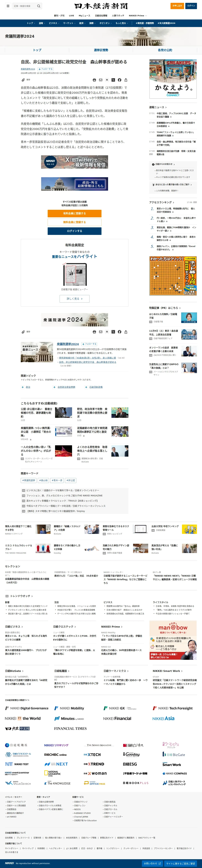The image size is (202, 868).
Task: Follow the 政治 topic via its plus
Action: tap(23, 387)
